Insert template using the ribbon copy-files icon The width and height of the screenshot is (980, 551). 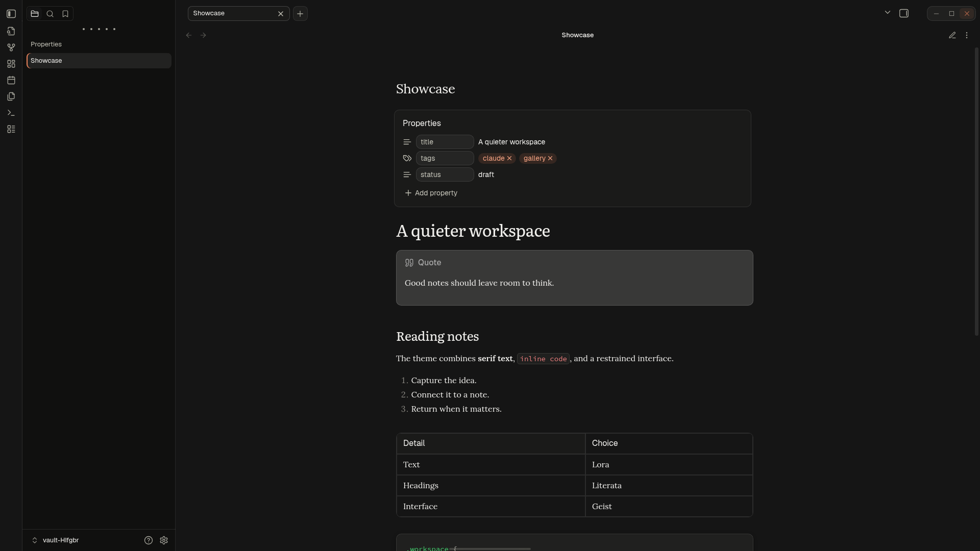point(11,96)
